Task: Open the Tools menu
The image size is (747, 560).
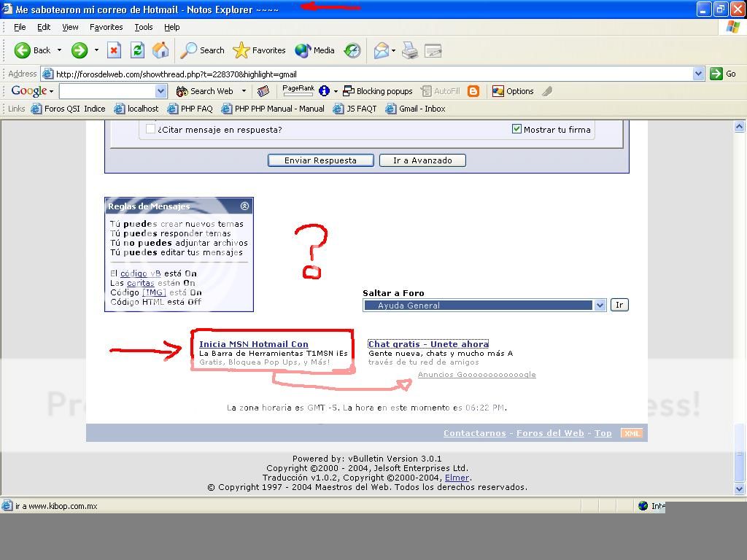Action: (144, 27)
